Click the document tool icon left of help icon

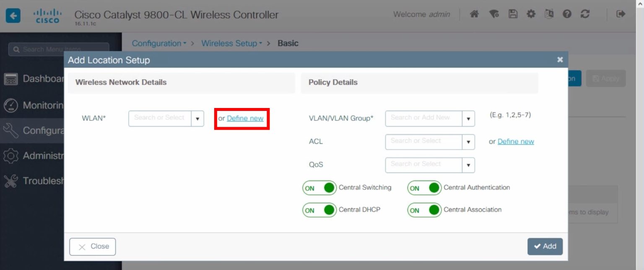pyautogui.click(x=549, y=14)
